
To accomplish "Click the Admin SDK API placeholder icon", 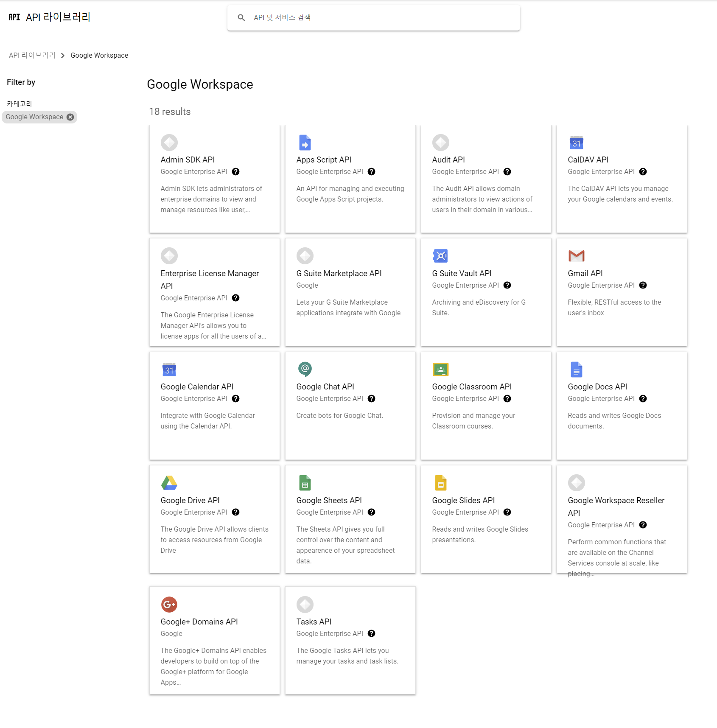I will 169,143.
